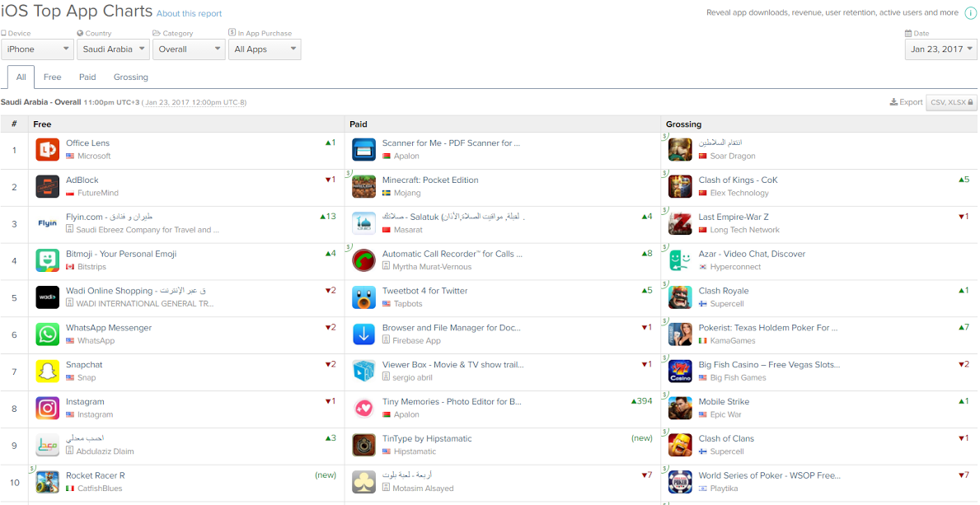Open the Minecraft: Pocket Edition icon

pyautogui.click(x=363, y=187)
